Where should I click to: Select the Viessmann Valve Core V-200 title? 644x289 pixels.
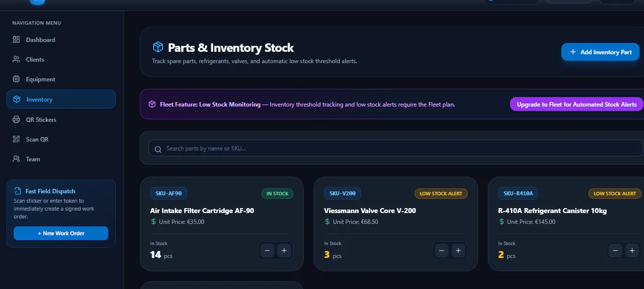[x=370, y=211]
